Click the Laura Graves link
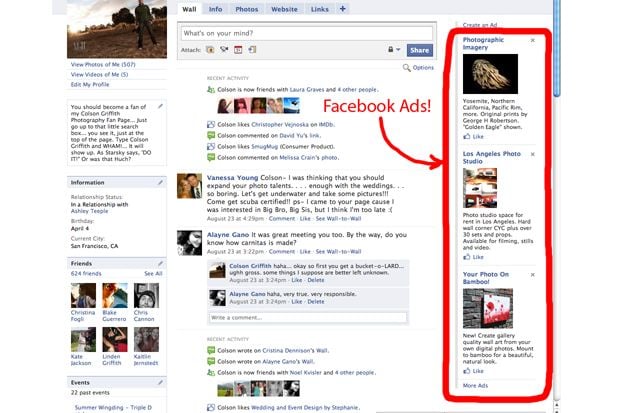This screenshot has width=620, height=413. point(307,90)
